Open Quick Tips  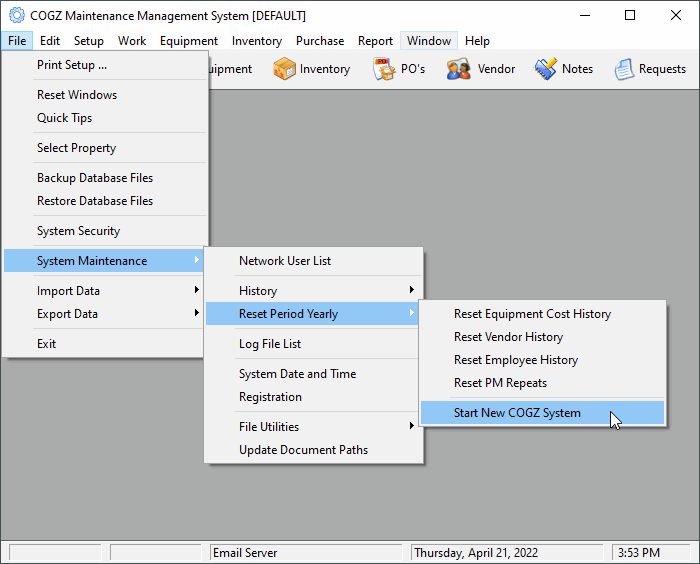click(106, 118)
